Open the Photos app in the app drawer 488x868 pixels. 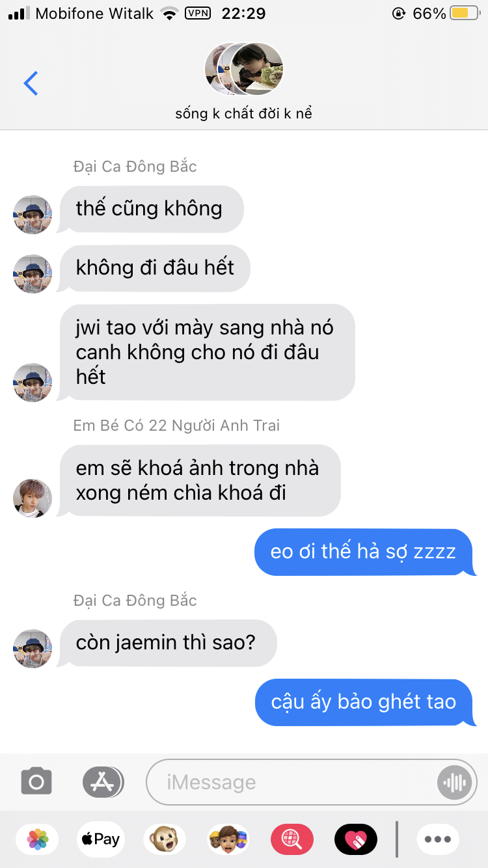pos(38,839)
